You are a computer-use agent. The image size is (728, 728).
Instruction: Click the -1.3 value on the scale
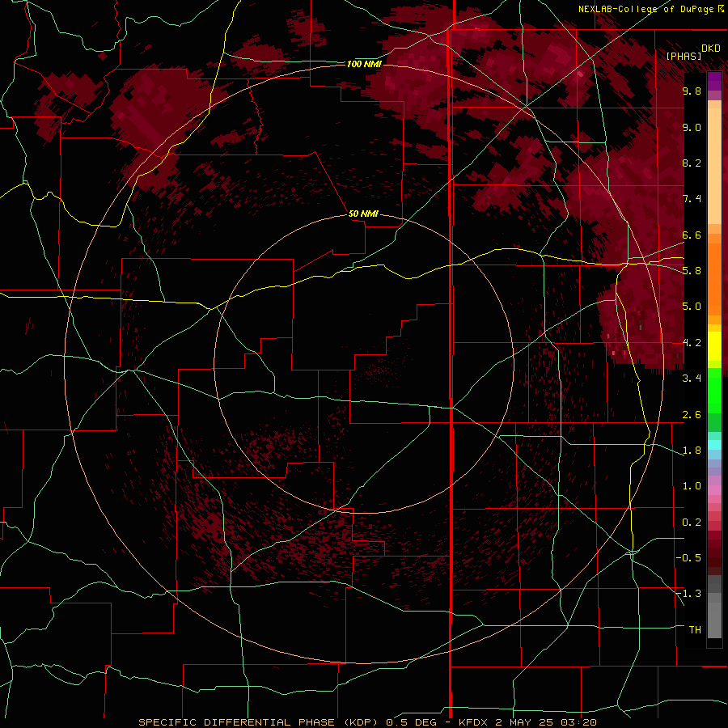688,594
